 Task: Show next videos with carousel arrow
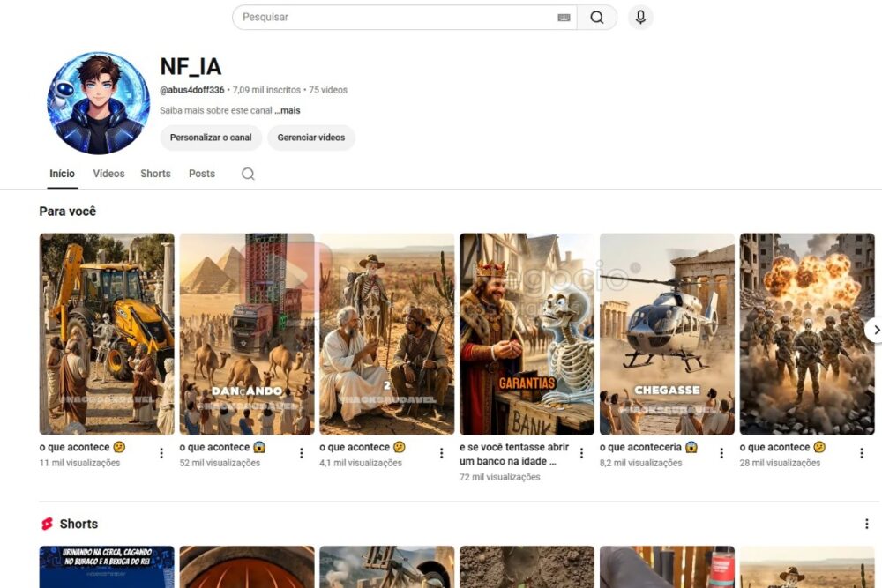point(875,330)
